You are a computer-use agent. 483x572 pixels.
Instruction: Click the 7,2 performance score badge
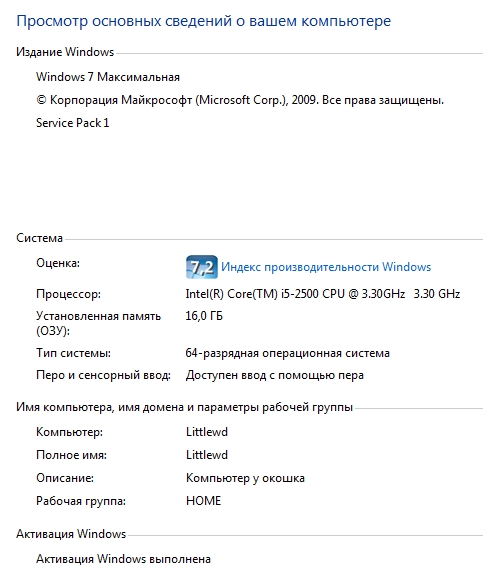pyautogui.click(x=202, y=267)
